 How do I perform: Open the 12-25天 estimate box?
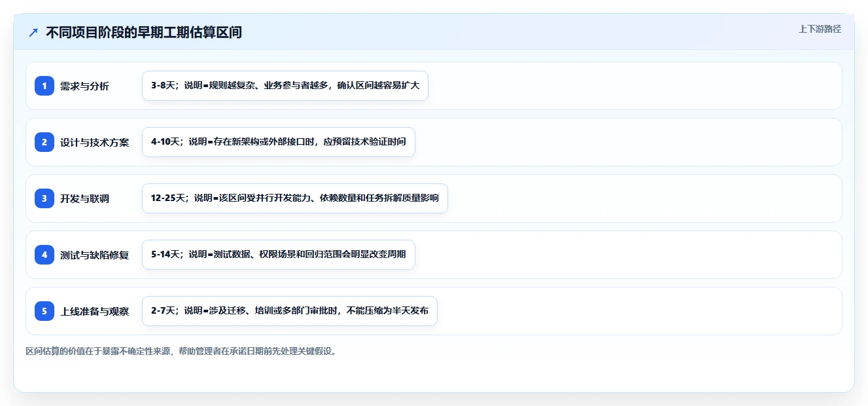tap(295, 198)
